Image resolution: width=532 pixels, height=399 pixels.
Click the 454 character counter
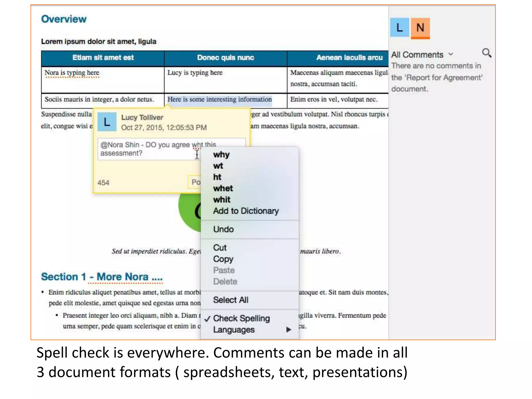(x=103, y=183)
